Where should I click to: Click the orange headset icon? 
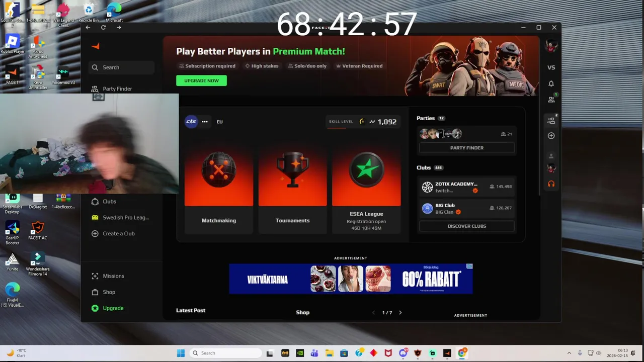551,184
